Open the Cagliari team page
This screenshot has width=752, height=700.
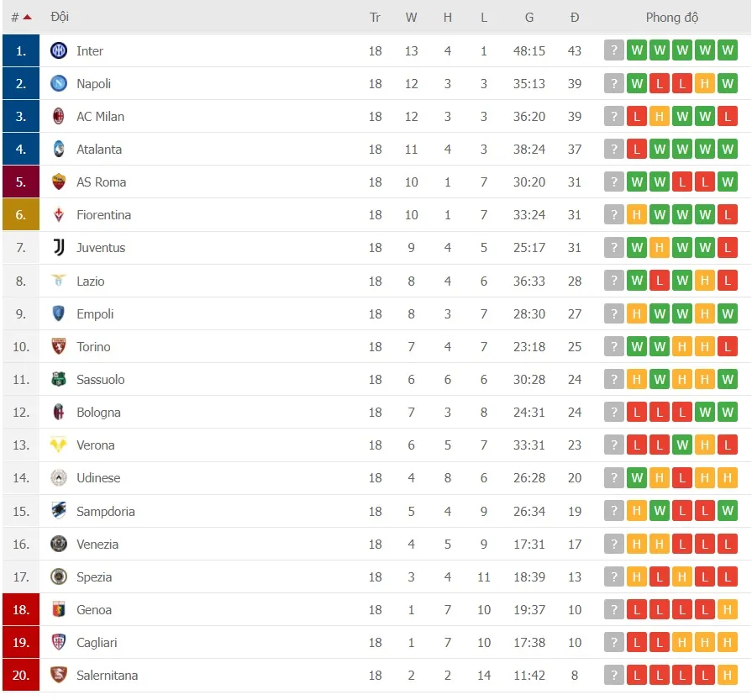98,642
